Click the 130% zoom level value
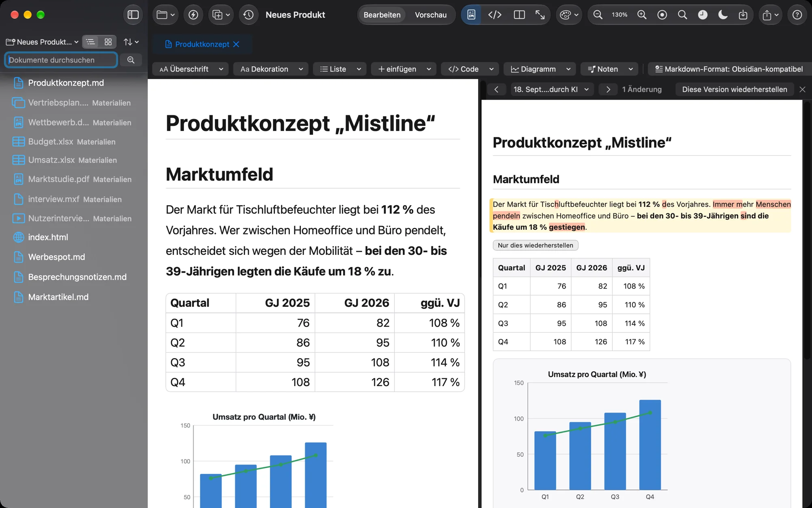 620,15
